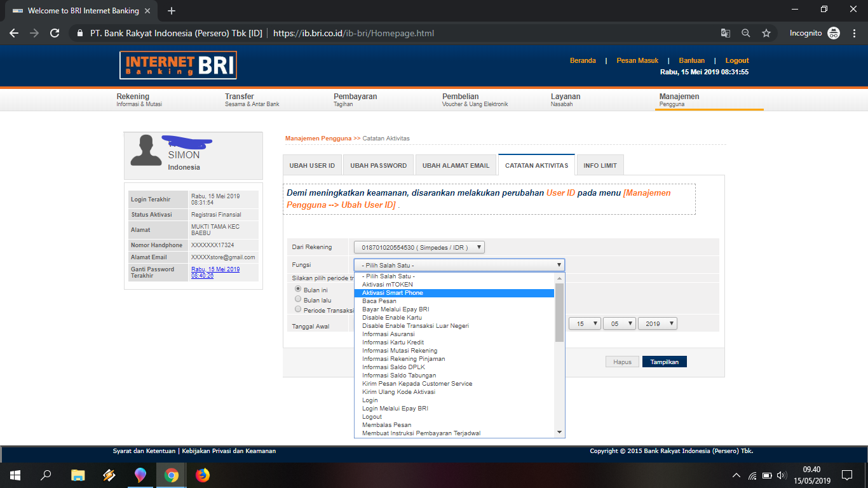
Task: Bookmark the page using the star icon
Action: [x=766, y=32]
